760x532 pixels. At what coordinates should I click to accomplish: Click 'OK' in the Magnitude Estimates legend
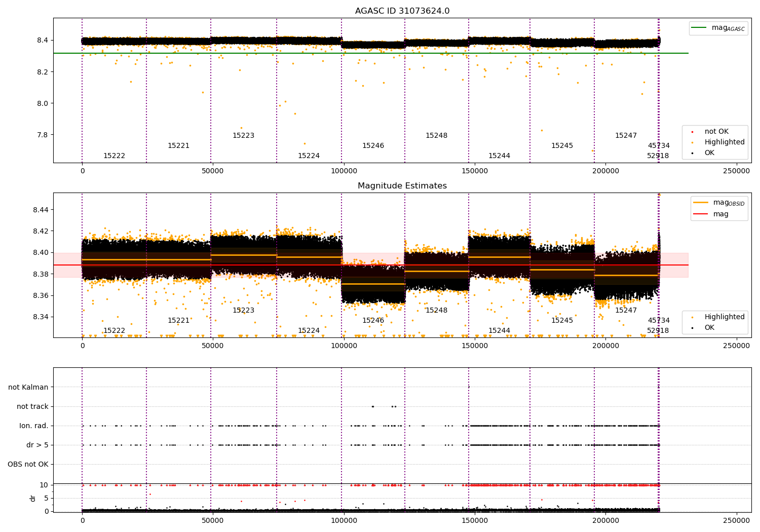pos(709,328)
